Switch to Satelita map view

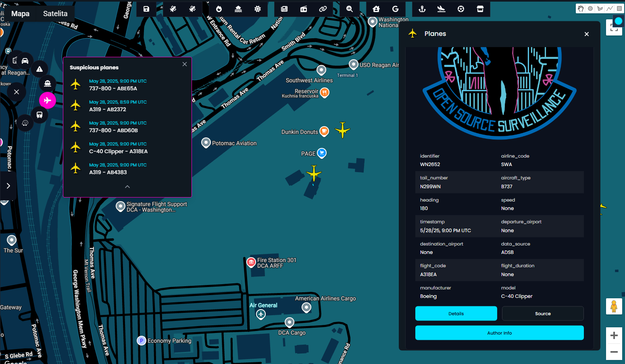[x=55, y=14]
